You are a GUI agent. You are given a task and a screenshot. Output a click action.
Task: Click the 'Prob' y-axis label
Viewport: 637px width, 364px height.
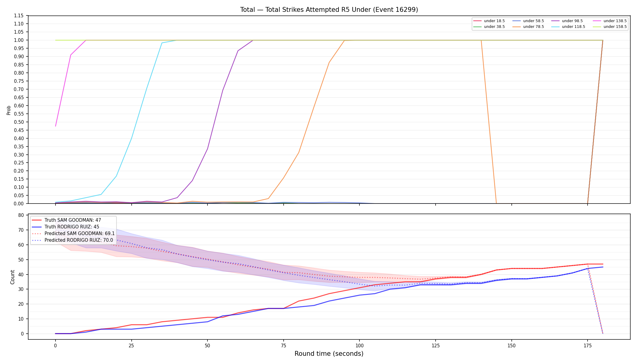pyautogui.click(x=9, y=110)
